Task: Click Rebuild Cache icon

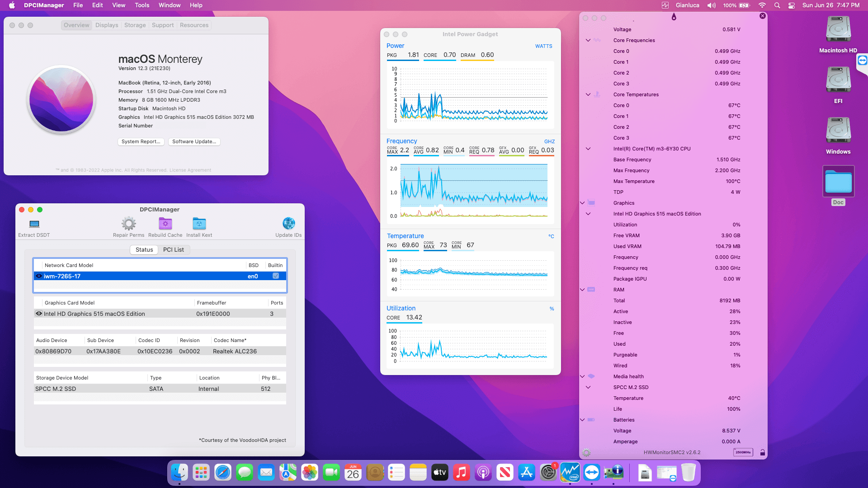Action: point(165,223)
